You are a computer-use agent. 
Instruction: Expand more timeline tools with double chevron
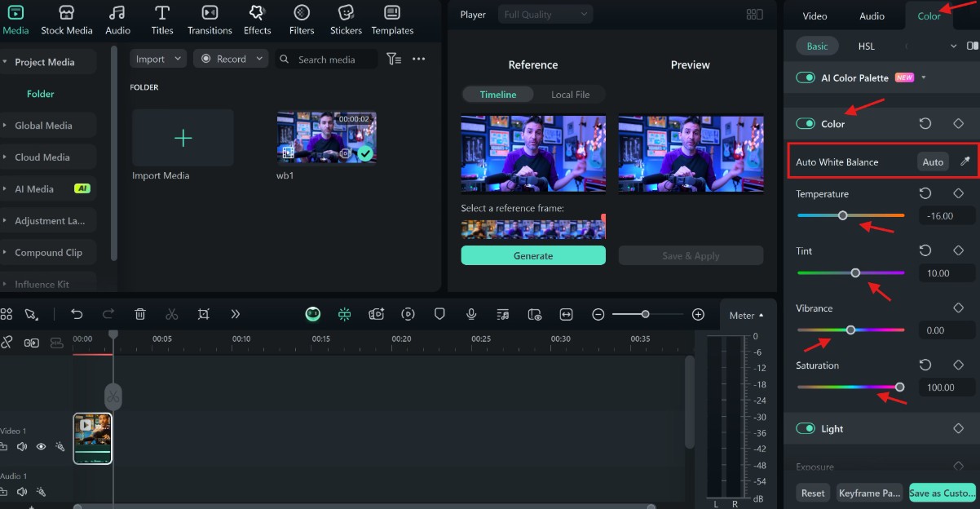[x=236, y=314]
